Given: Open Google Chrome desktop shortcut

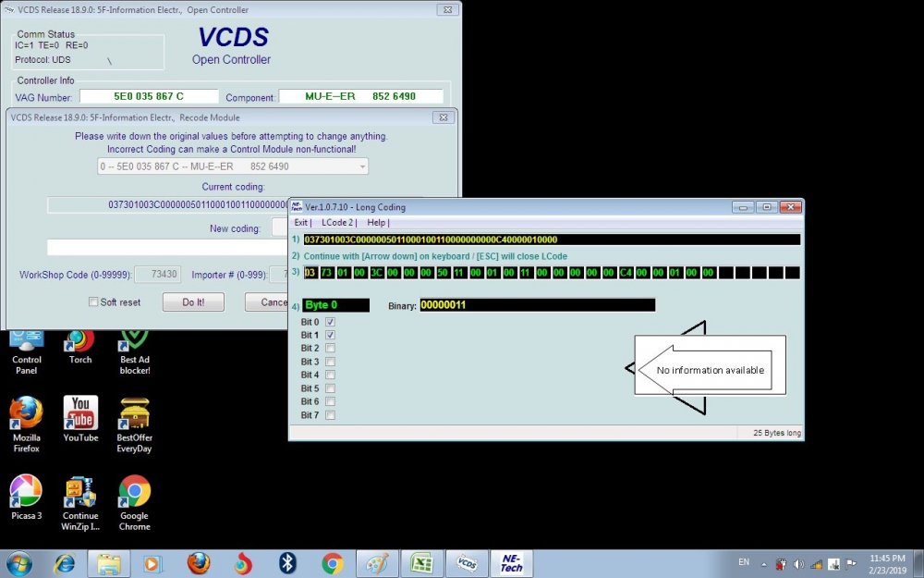Looking at the screenshot, I should 134,503.
